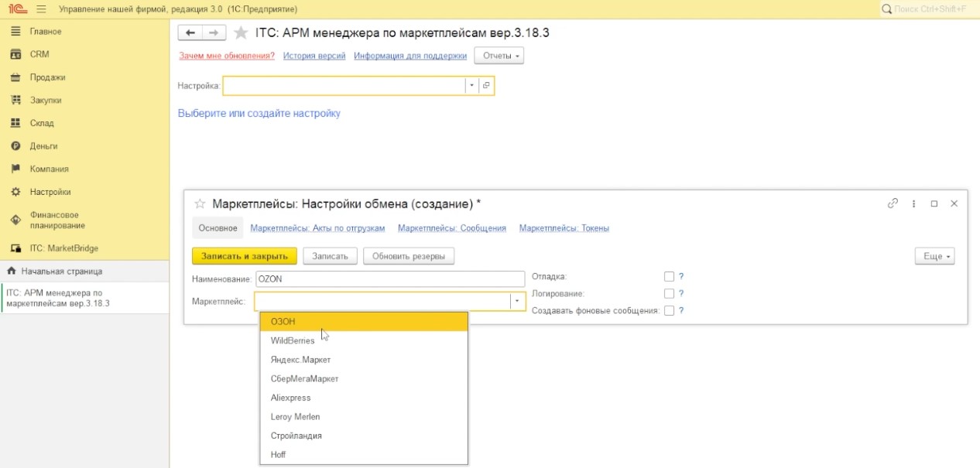The height and width of the screenshot is (468, 980).
Task: Select Стройландия in the list
Action: [364, 436]
